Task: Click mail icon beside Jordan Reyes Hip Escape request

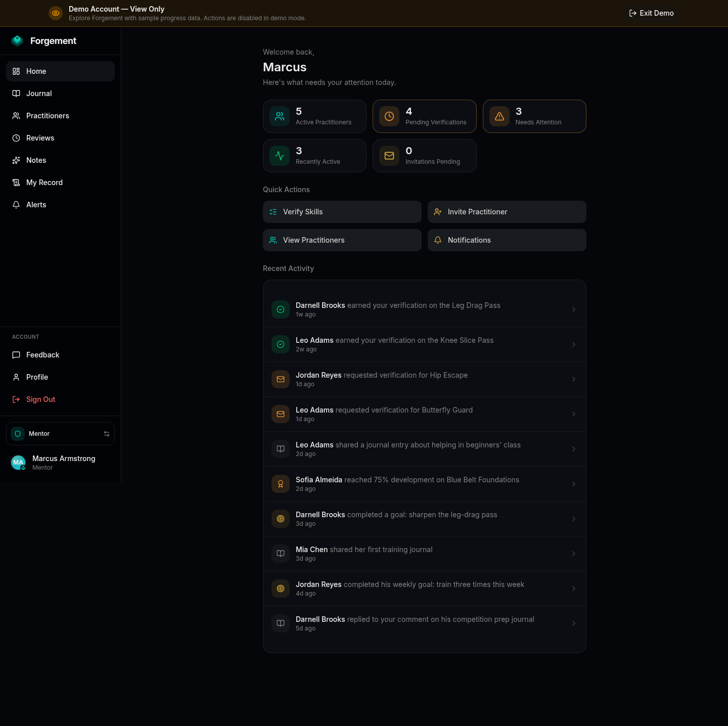Action: point(281,379)
